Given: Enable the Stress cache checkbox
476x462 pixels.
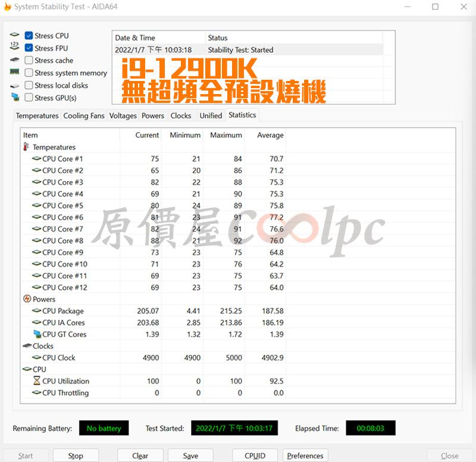Looking at the screenshot, I should (29, 60).
